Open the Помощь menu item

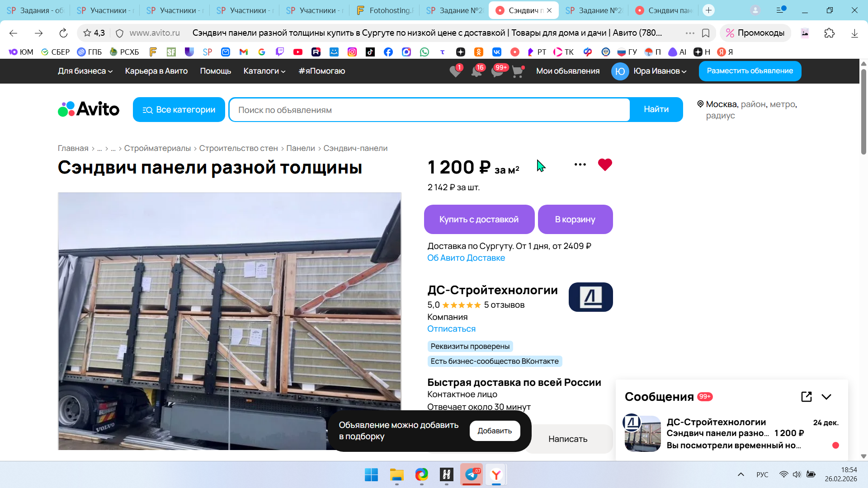click(x=215, y=71)
